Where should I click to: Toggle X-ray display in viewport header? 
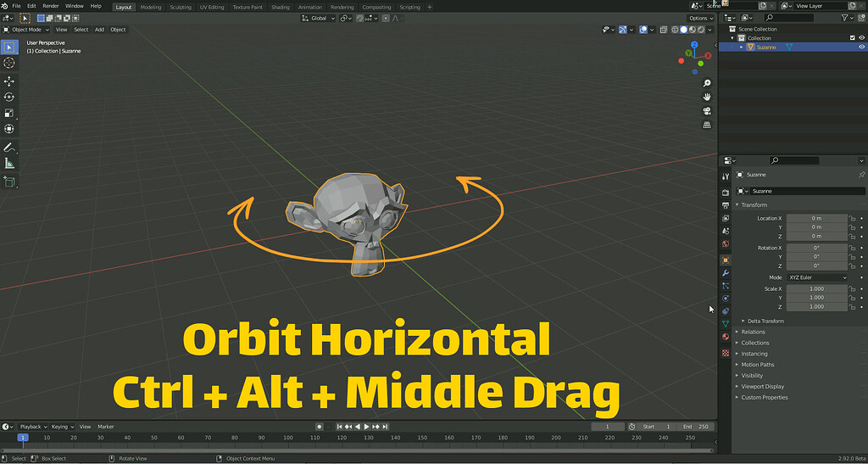(x=664, y=30)
